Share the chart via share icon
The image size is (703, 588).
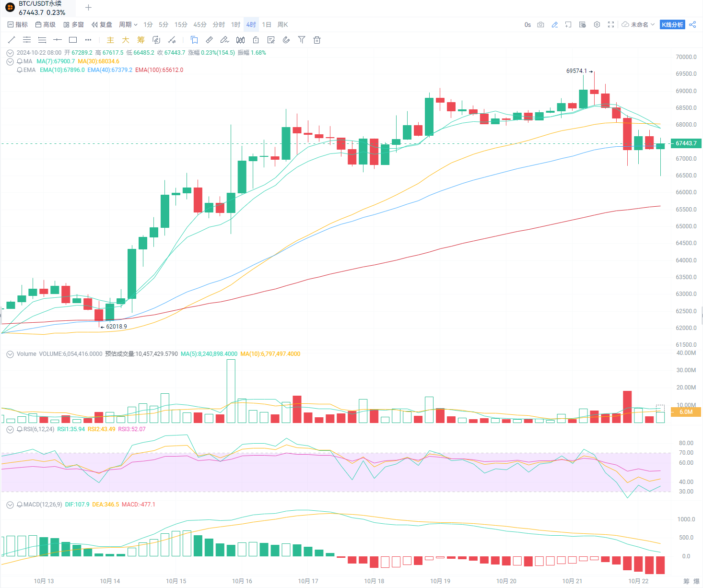point(692,24)
